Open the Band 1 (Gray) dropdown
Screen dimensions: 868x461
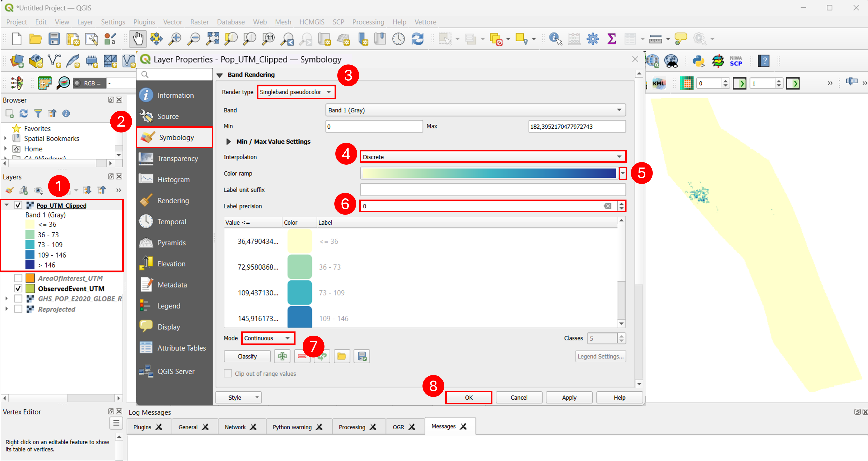[475, 110]
